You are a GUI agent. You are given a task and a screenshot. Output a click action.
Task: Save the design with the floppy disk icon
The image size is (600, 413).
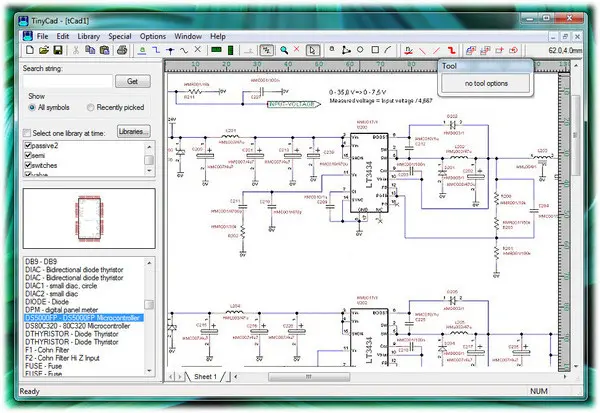[x=59, y=50]
